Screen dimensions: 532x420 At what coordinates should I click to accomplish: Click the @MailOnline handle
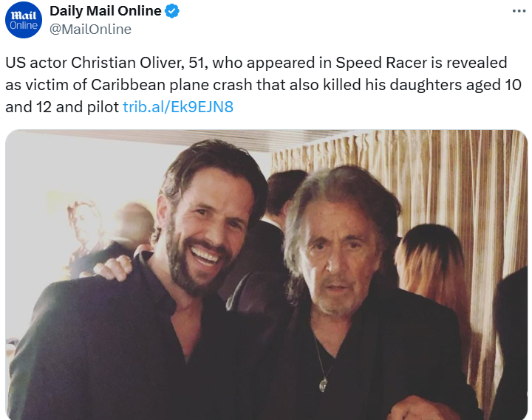pyautogui.click(x=90, y=29)
